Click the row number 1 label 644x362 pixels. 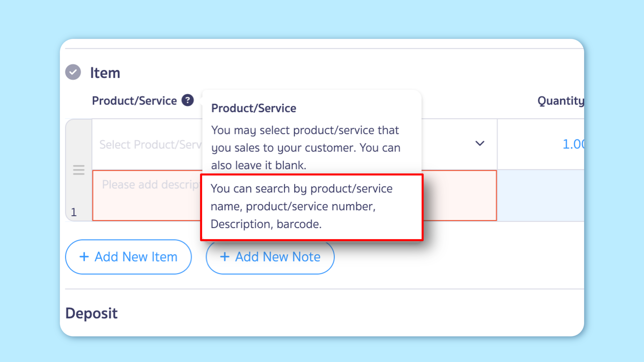[74, 212]
